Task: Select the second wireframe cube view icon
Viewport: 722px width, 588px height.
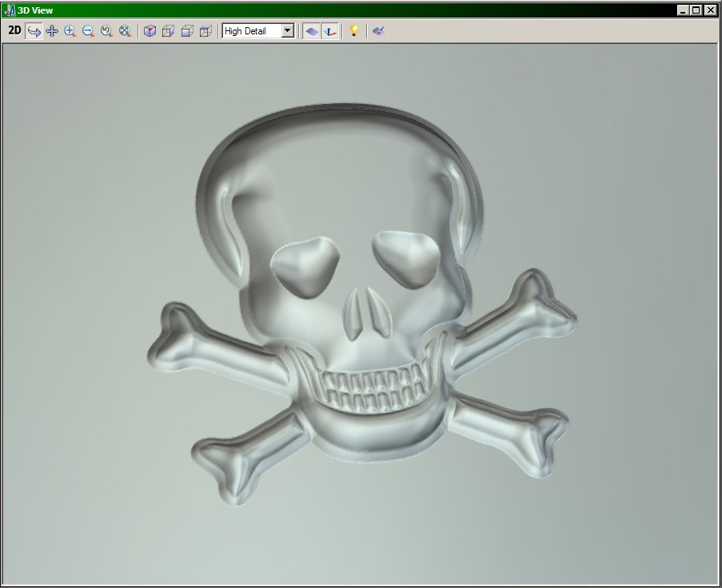Action: pyautogui.click(x=187, y=31)
